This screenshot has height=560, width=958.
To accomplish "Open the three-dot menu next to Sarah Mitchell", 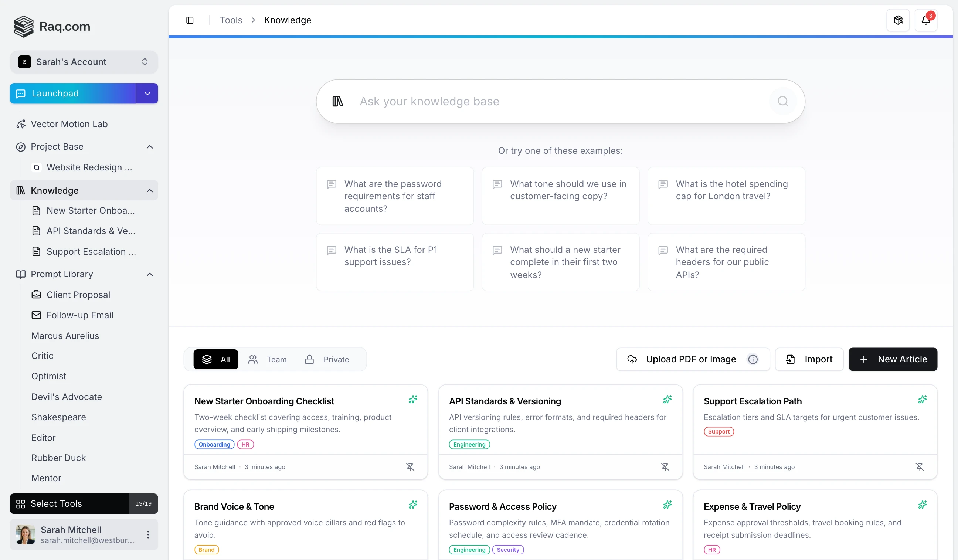I will (148, 534).
